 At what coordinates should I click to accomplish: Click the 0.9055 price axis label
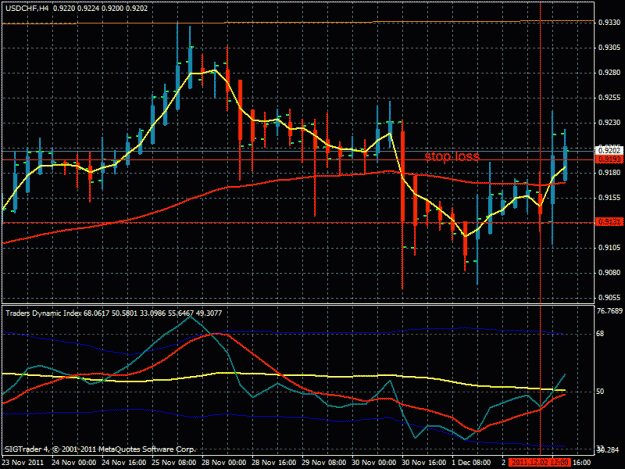tap(609, 298)
